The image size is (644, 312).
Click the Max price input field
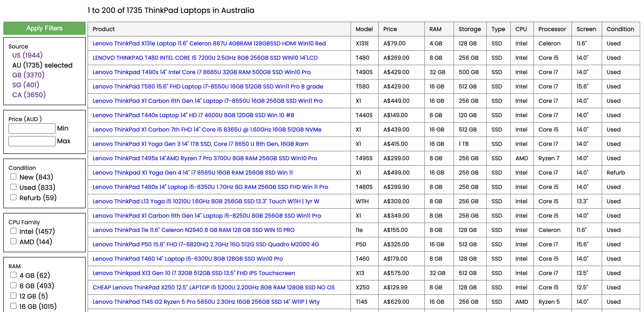click(x=32, y=141)
